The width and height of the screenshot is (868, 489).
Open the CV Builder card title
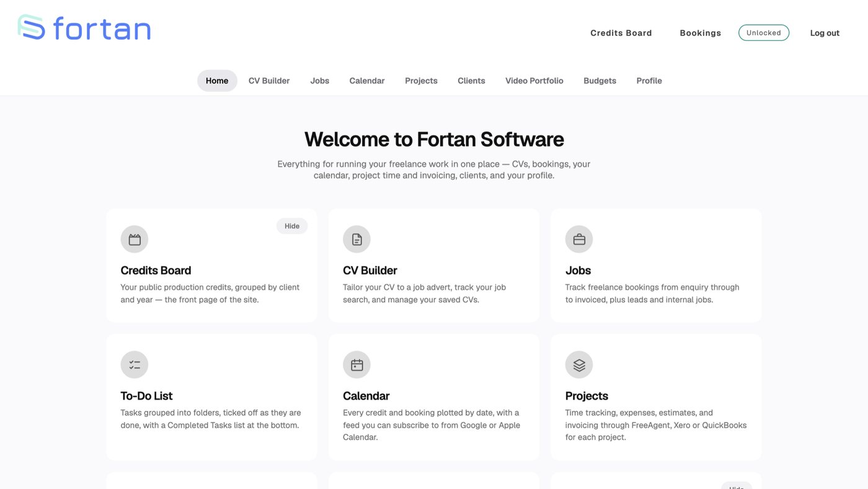370,270
